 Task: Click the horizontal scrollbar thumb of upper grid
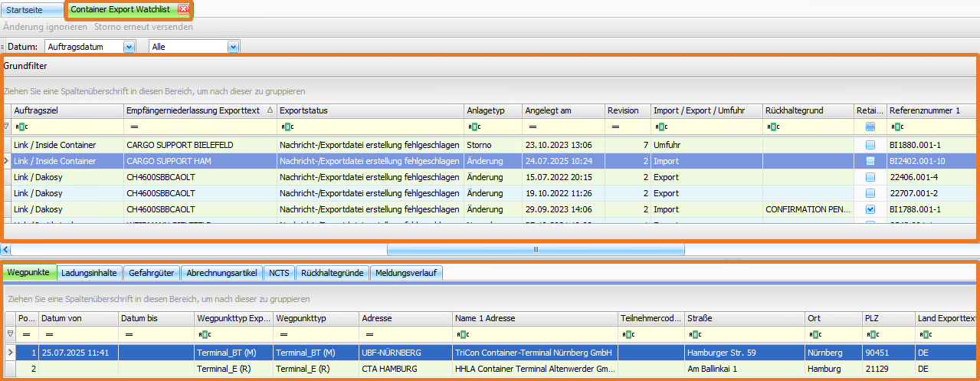(536, 249)
